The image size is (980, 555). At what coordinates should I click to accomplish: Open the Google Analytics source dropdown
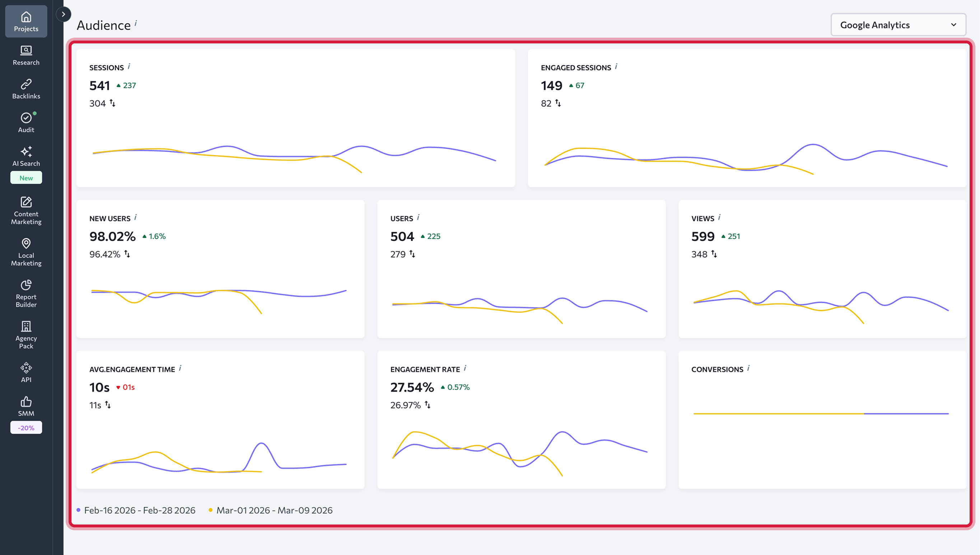[898, 24]
